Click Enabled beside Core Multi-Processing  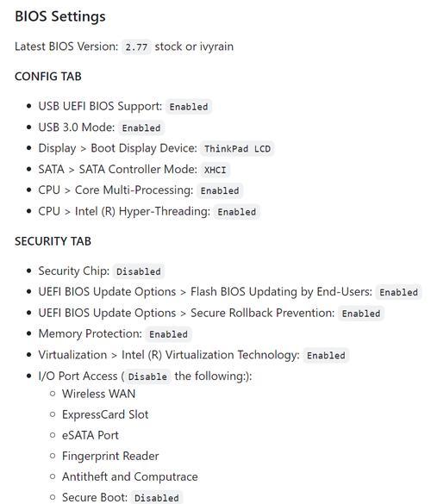click(220, 190)
